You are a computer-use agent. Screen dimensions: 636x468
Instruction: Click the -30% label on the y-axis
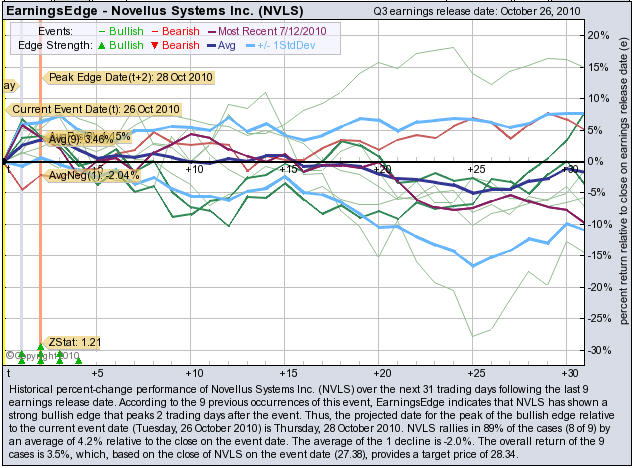point(596,350)
